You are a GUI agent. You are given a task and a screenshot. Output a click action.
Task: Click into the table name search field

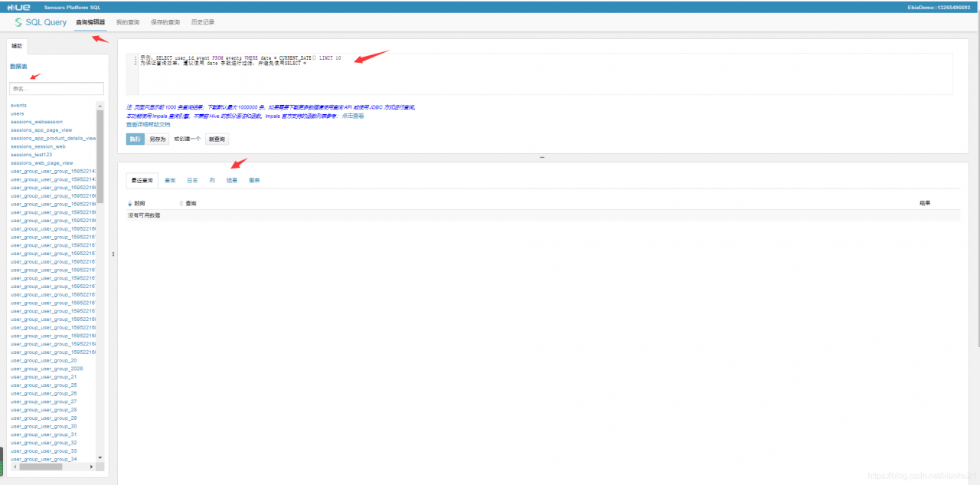[x=57, y=89]
